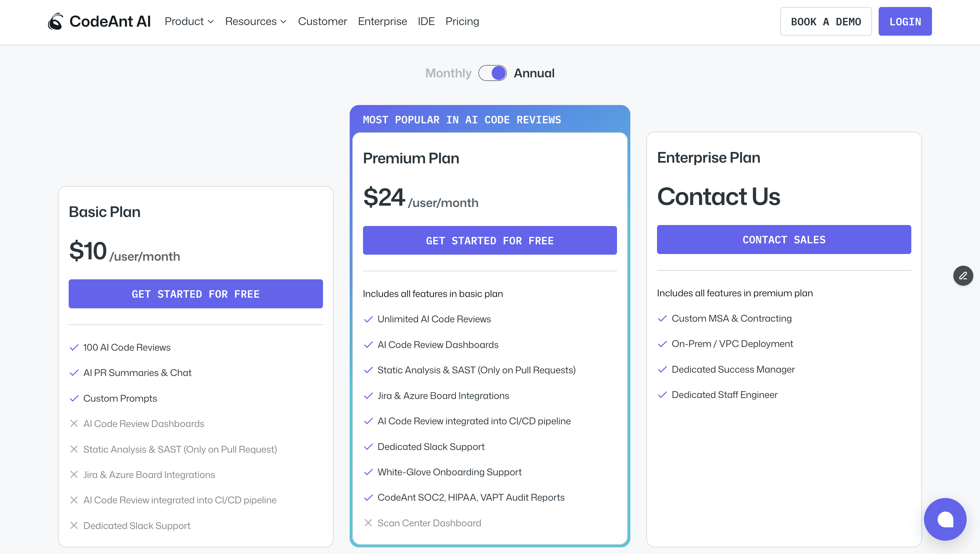The image size is (980, 554).
Task: Click the CodeAnt AI ant logo
Action: click(x=56, y=21)
